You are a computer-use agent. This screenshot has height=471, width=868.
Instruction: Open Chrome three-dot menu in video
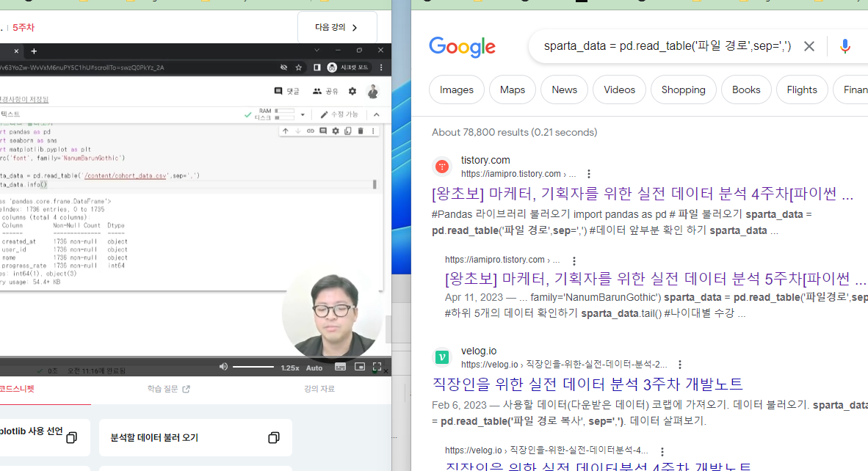coord(381,67)
